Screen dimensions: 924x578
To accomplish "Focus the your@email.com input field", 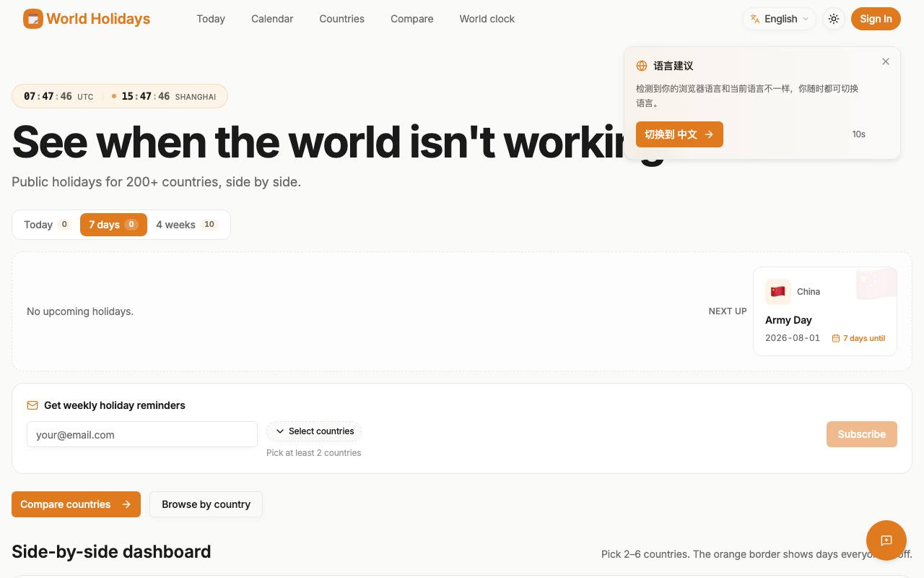I will [x=142, y=434].
